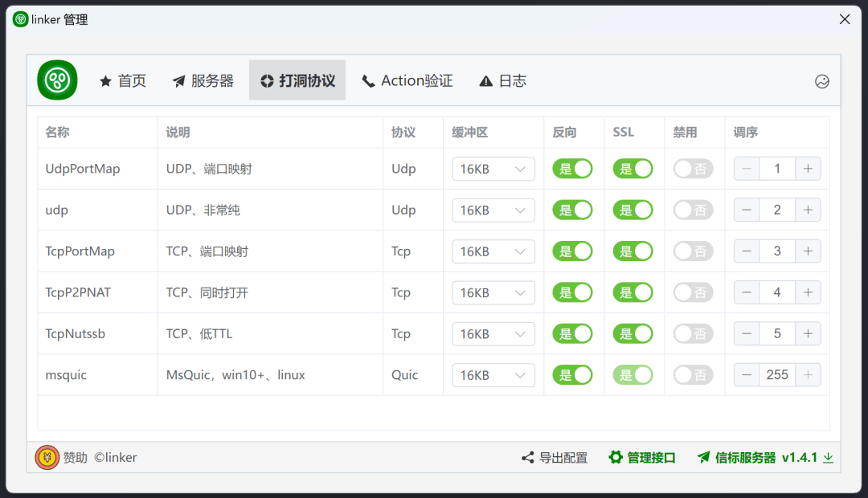Enable 禁用 switch for msquic
This screenshot has height=498, width=868.
coord(693,374)
